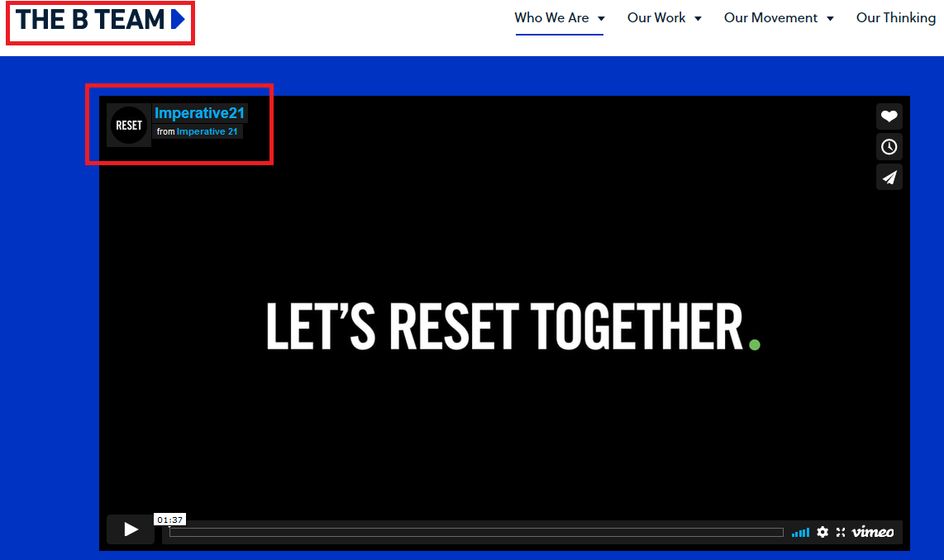This screenshot has height=560, width=944.
Task: Click The B Team logo
Action: click(100, 20)
